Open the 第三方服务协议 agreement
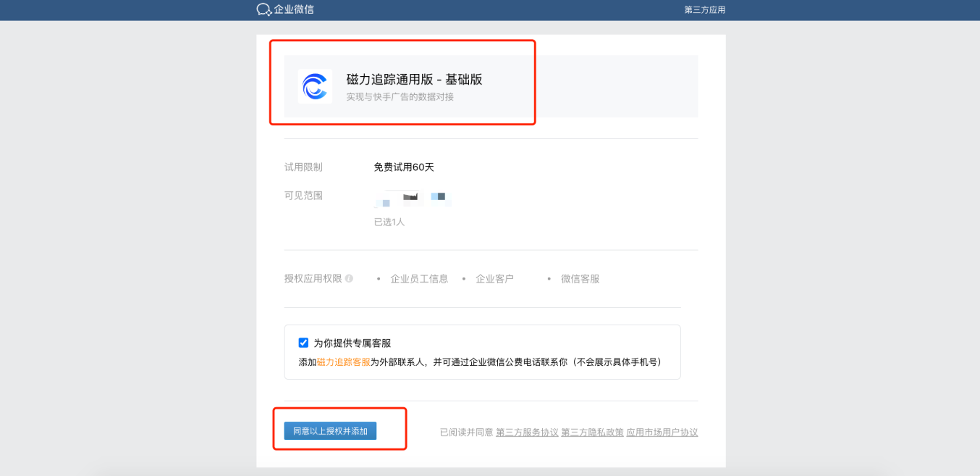Viewport: 980px width, 476px height. [x=527, y=432]
